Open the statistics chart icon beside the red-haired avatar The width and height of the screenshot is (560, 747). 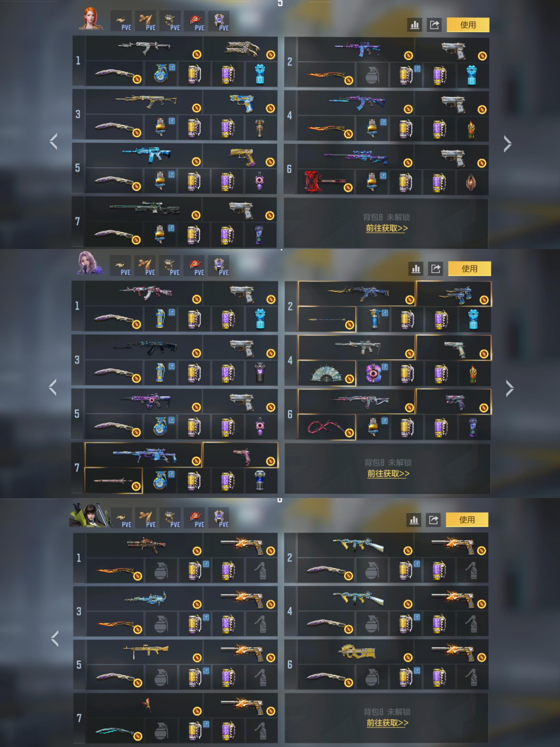415,25
